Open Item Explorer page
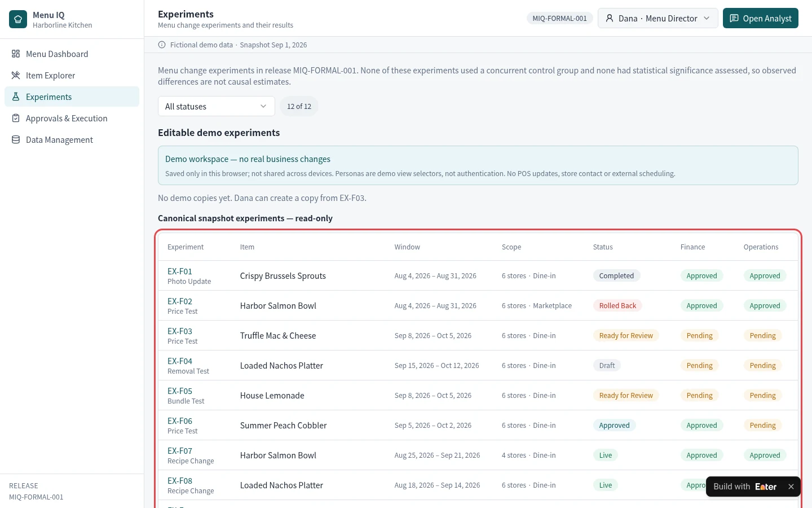The image size is (812, 508). point(72,75)
